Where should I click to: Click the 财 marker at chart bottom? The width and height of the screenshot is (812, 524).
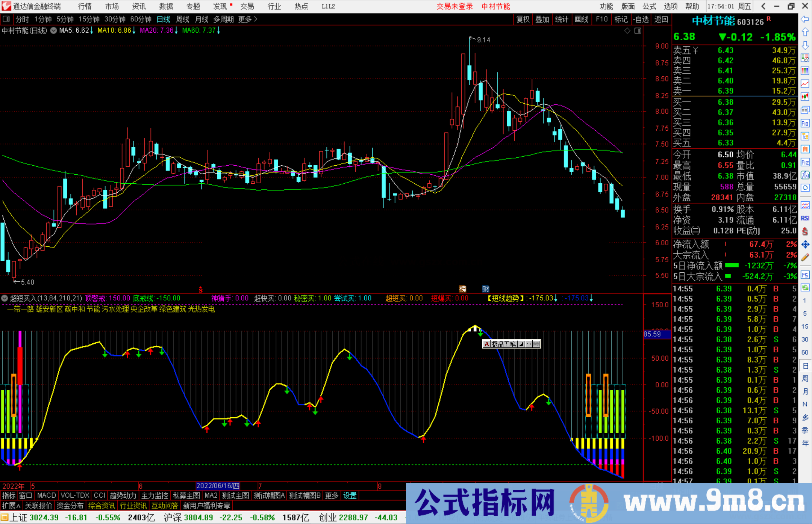click(x=486, y=289)
